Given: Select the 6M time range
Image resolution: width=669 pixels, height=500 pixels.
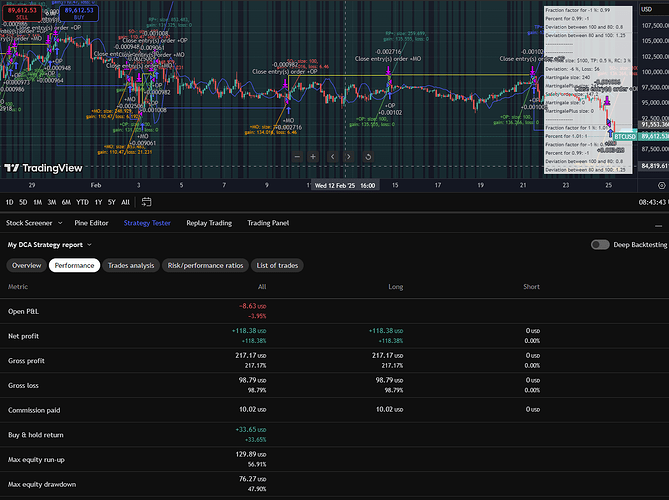Looking at the screenshot, I should tap(66, 202).
